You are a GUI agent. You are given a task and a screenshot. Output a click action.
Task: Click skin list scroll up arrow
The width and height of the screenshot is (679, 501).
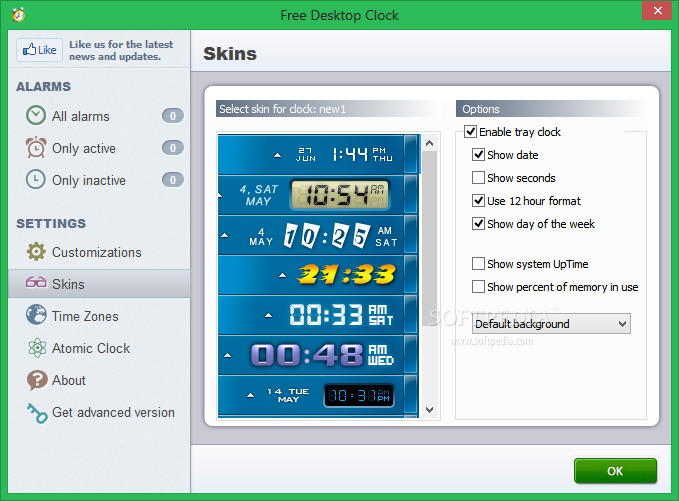430,143
